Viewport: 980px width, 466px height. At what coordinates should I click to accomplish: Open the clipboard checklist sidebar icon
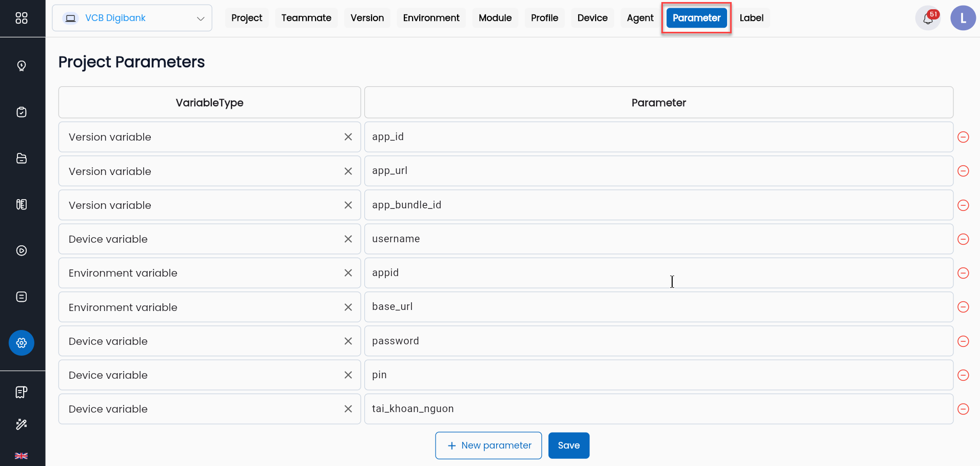(x=22, y=112)
